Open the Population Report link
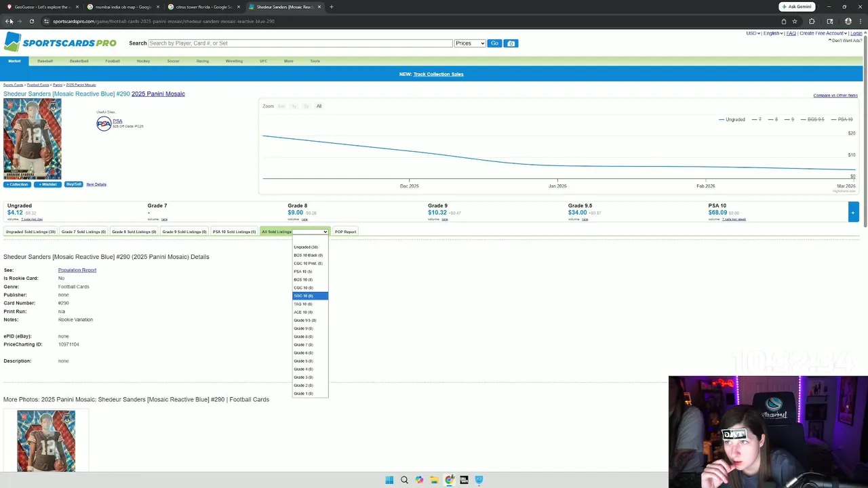This screenshot has height=488, width=868. 77,270
